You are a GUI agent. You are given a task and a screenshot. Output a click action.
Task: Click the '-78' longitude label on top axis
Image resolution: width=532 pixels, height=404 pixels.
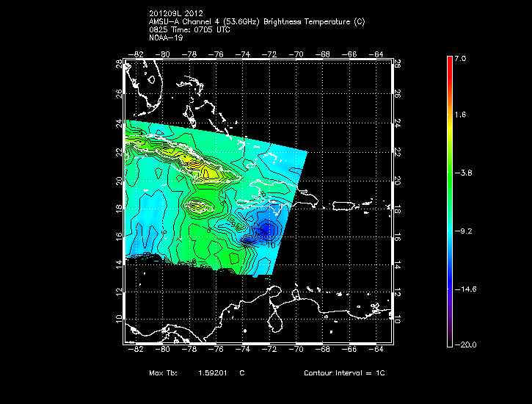[x=189, y=54]
